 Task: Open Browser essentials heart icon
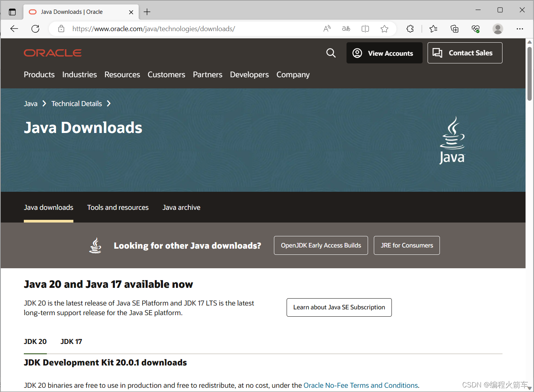point(476,29)
